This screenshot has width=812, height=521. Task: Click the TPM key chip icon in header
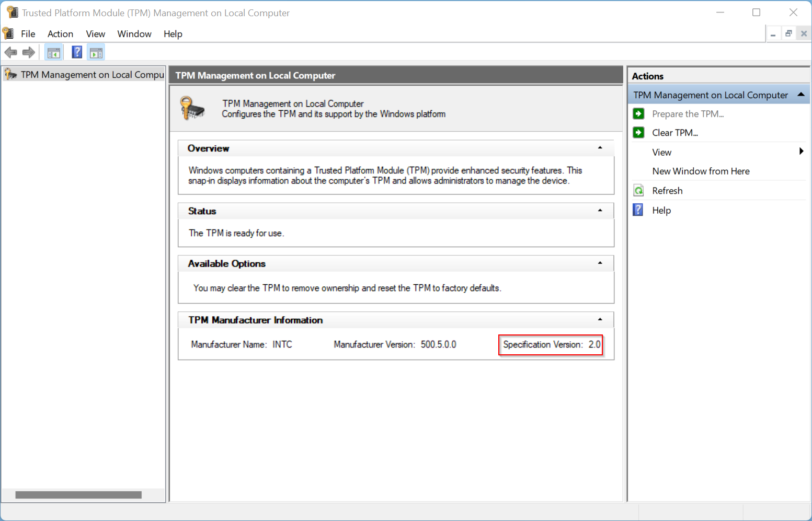(192, 108)
